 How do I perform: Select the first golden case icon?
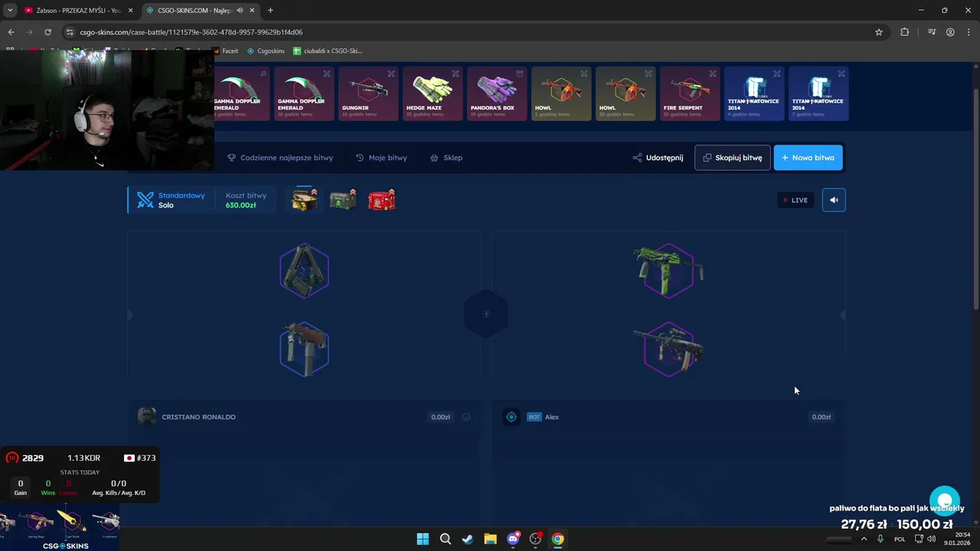pos(304,199)
